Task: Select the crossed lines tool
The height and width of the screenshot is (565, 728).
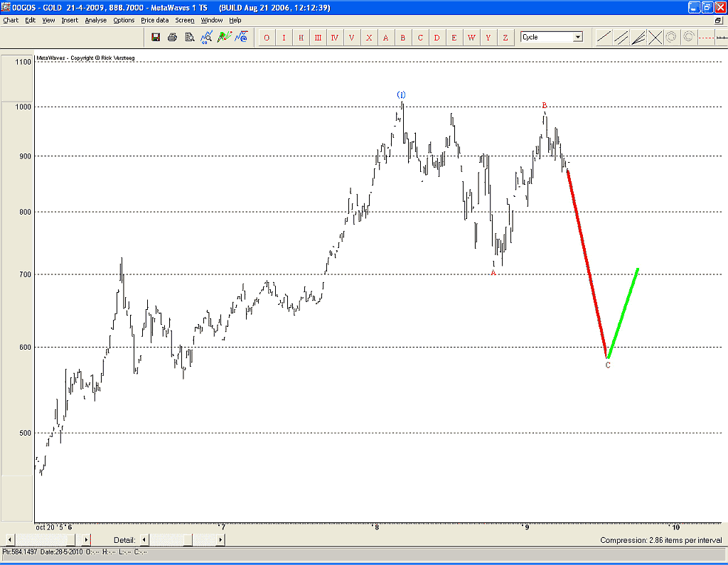Action: 655,37
